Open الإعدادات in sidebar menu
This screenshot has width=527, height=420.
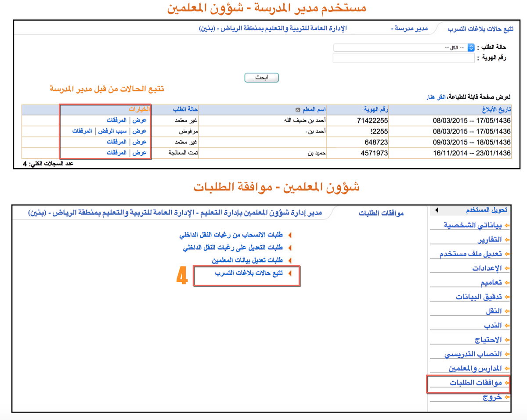click(x=487, y=268)
